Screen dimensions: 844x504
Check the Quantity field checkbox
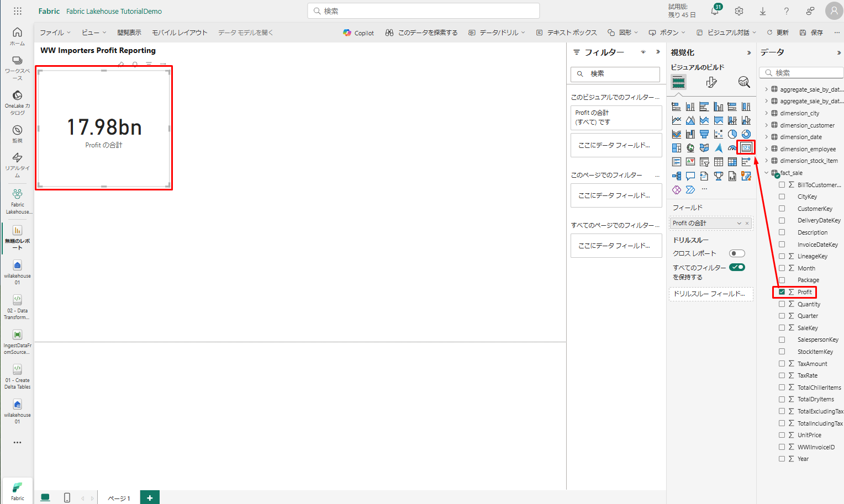pos(782,304)
